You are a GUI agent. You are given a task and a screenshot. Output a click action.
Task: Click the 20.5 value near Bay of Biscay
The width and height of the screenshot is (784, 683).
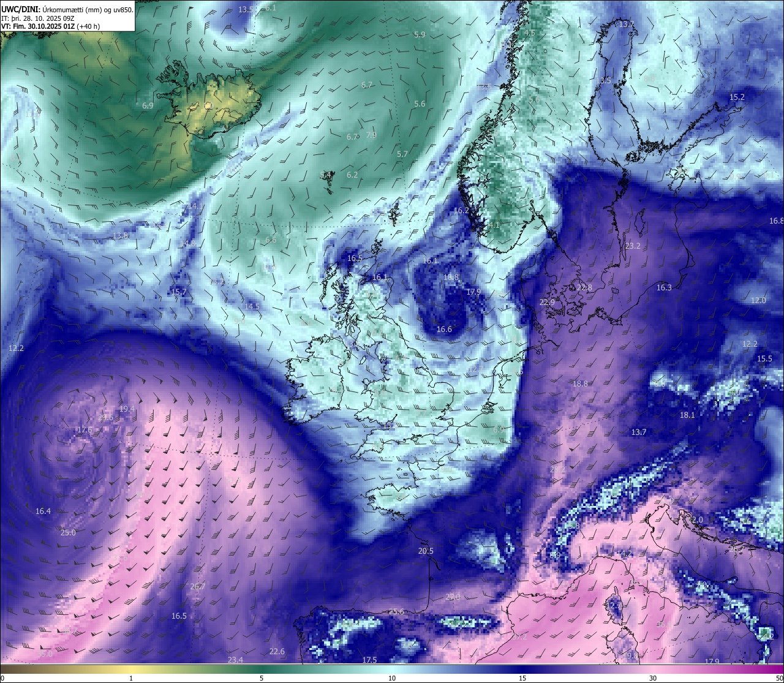[426, 551]
